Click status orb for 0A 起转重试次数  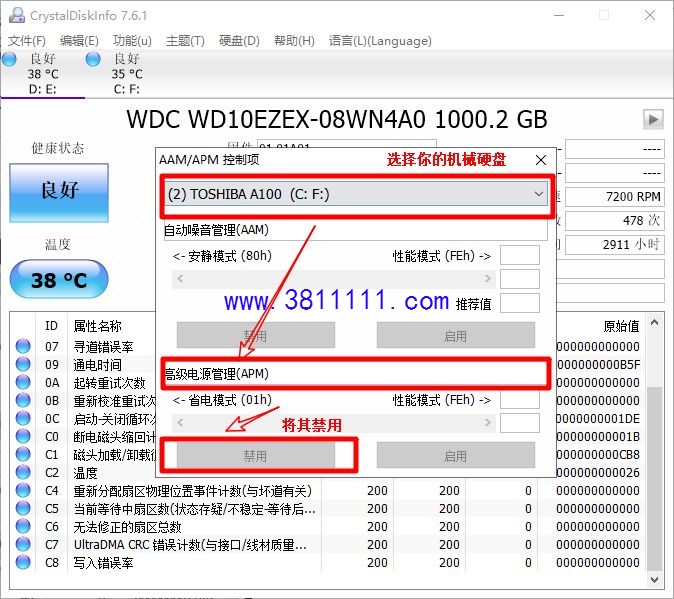23,382
